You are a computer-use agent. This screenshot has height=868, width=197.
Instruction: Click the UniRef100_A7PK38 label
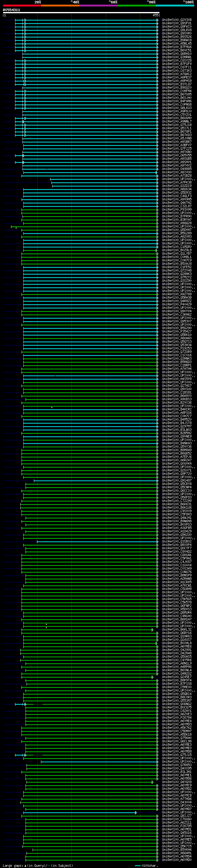(177, 183)
